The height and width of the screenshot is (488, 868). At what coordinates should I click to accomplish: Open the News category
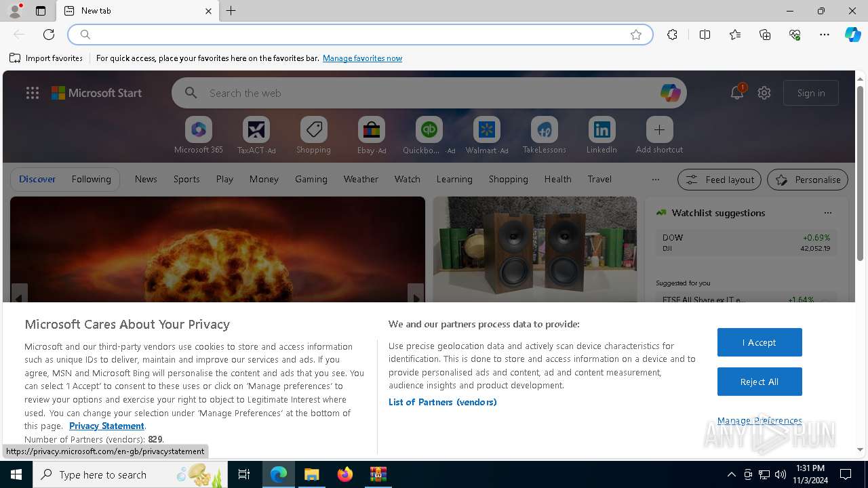[x=146, y=179]
